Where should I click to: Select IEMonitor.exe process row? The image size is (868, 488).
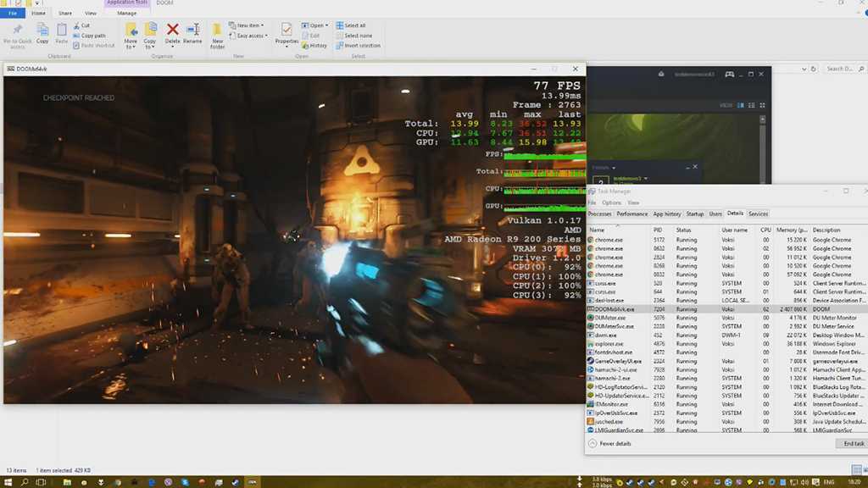click(726, 404)
